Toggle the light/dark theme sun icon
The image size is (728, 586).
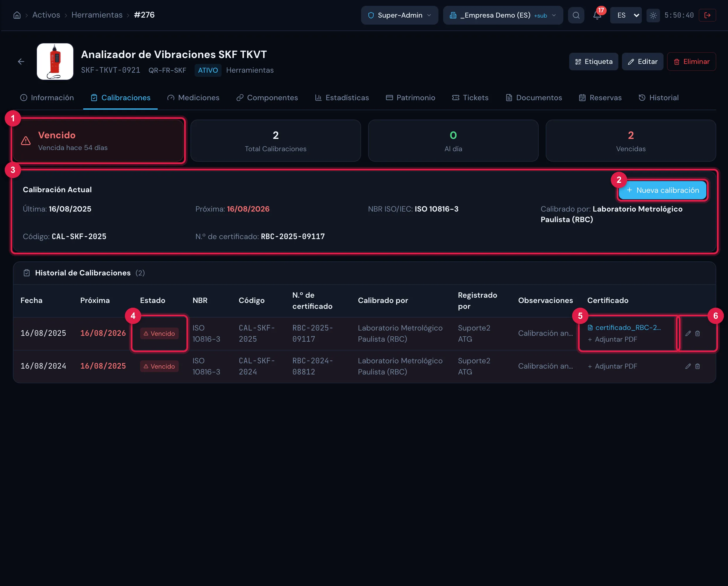(x=653, y=15)
